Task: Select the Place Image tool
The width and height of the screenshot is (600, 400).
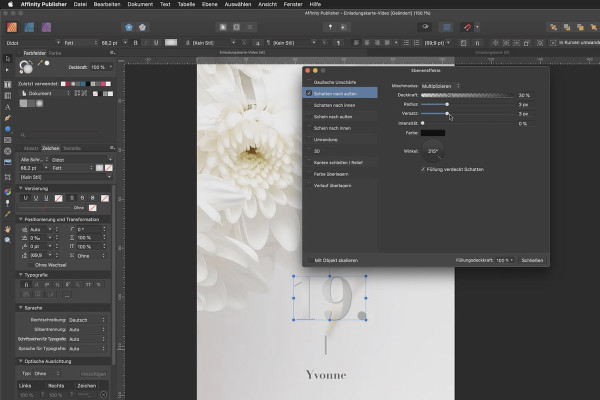Action: pyautogui.click(x=8, y=162)
